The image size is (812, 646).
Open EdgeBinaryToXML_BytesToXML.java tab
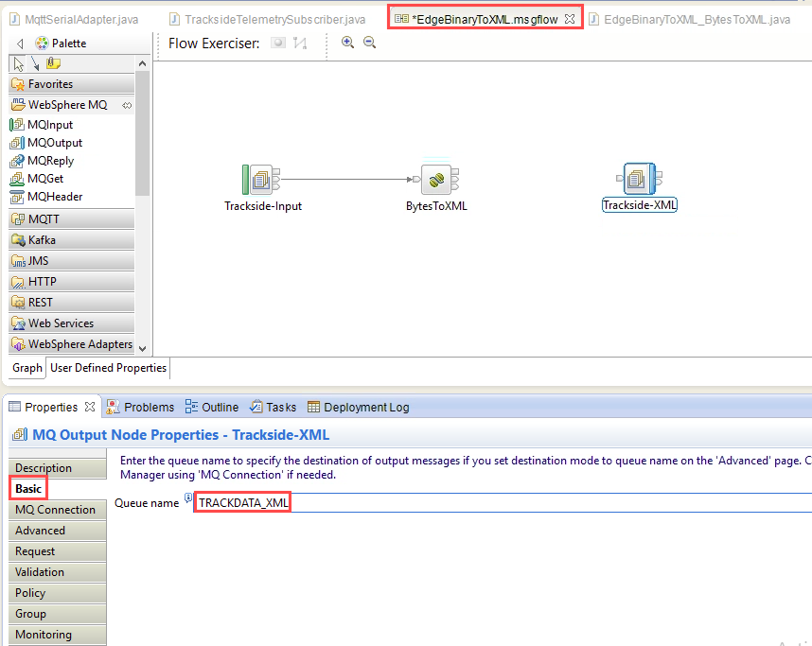[x=690, y=20]
